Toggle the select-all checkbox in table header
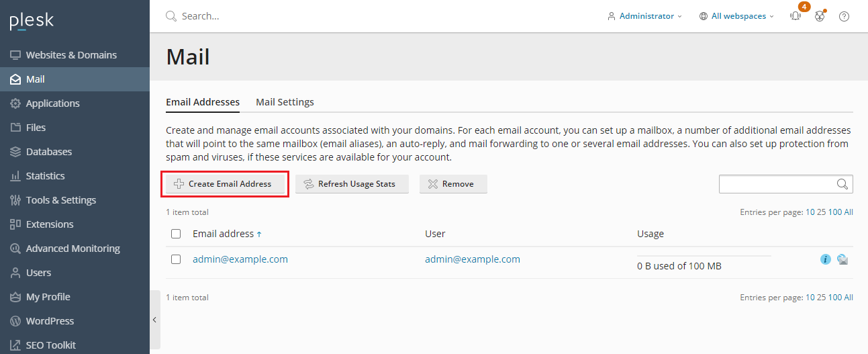The image size is (868, 354). (176, 234)
